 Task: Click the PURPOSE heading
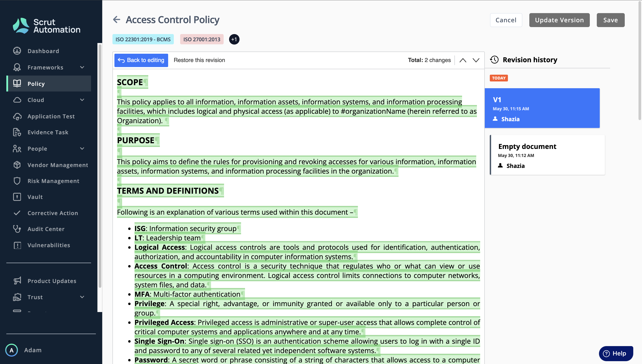[x=136, y=140]
